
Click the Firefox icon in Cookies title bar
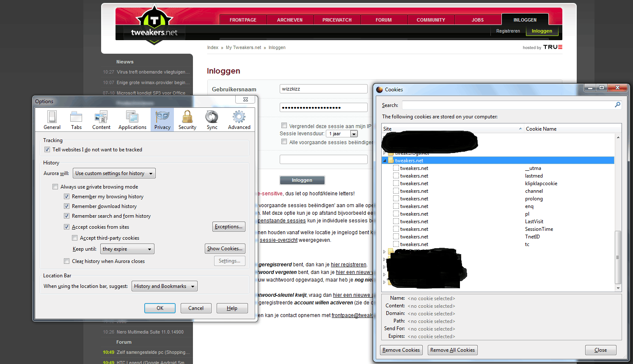tap(380, 90)
